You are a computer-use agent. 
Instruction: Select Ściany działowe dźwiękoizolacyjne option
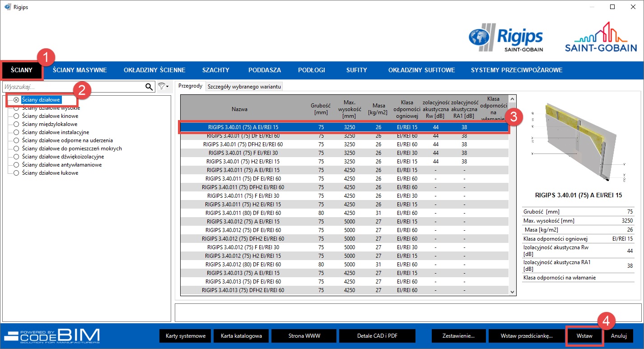tap(59, 157)
